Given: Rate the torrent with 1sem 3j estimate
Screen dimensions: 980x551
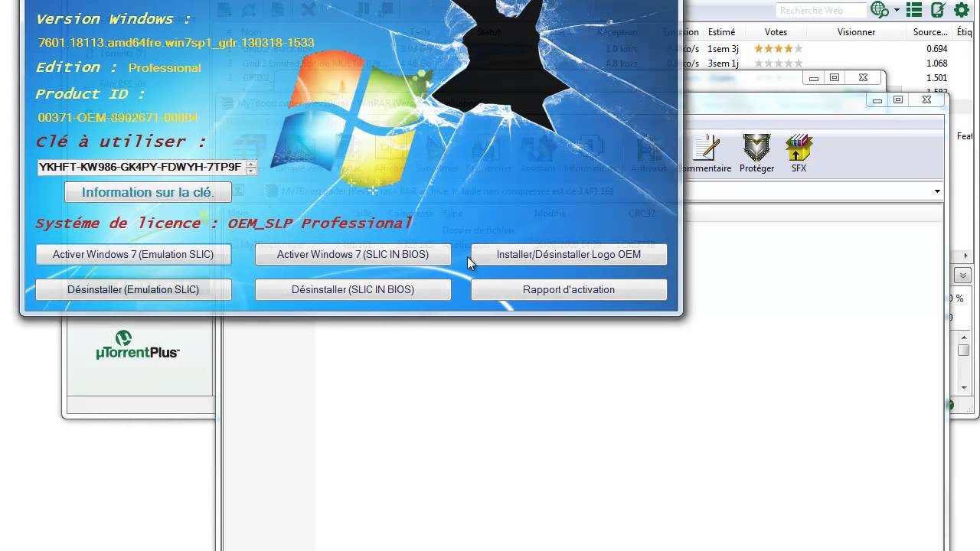Looking at the screenshot, I should tap(778, 49).
